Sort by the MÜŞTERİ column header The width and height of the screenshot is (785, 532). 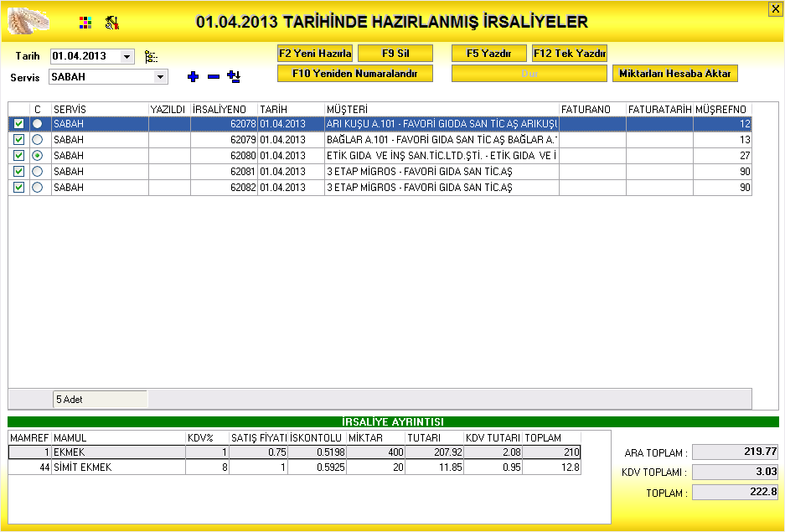442,110
